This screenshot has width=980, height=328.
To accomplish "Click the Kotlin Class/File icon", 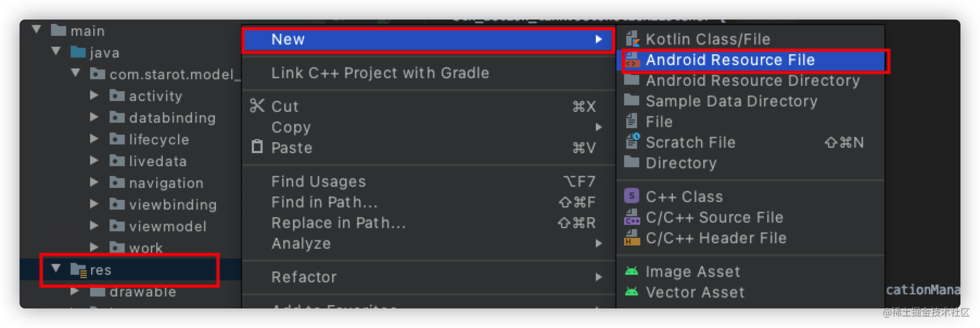I will (x=632, y=39).
